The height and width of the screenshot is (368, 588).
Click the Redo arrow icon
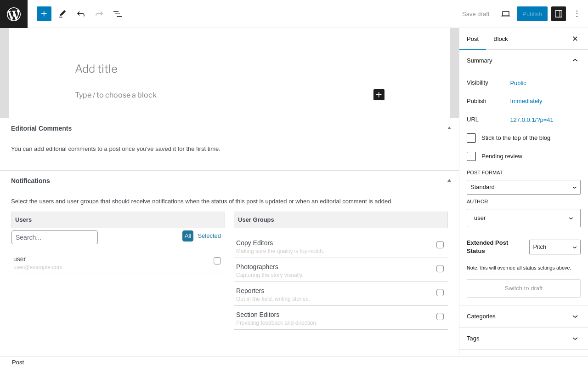[x=99, y=14]
